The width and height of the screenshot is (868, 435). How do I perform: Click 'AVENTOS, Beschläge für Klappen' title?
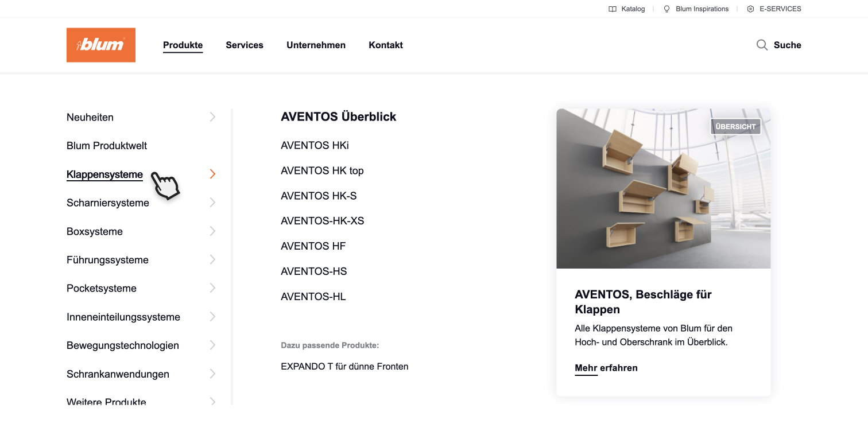[643, 302]
